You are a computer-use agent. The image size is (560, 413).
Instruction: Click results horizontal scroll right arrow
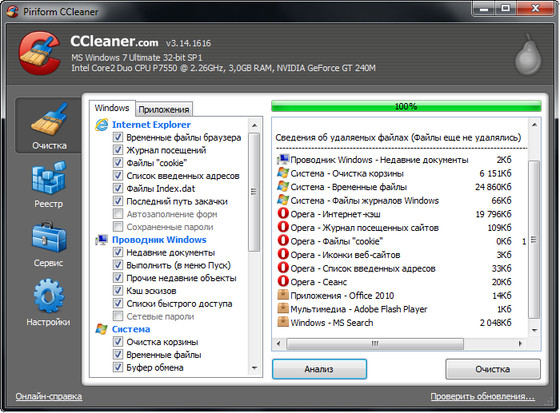pyautogui.click(x=520, y=344)
